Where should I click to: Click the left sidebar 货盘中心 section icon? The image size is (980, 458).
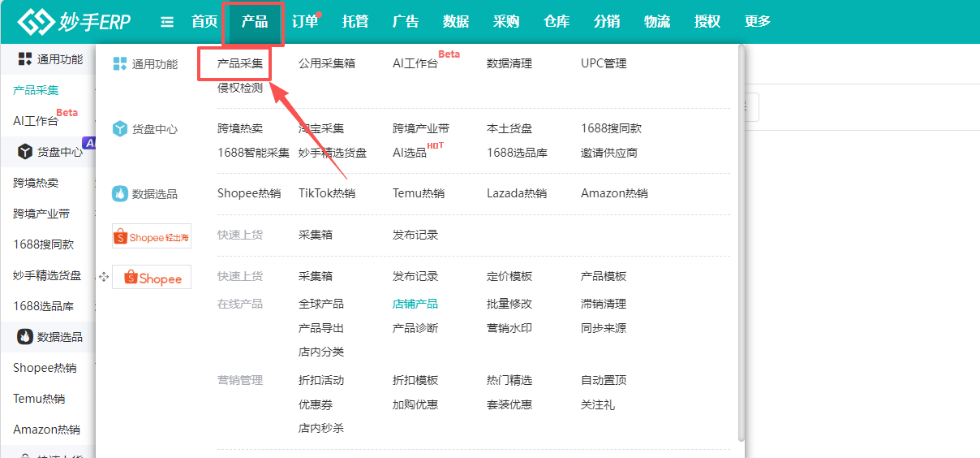point(25,152)
